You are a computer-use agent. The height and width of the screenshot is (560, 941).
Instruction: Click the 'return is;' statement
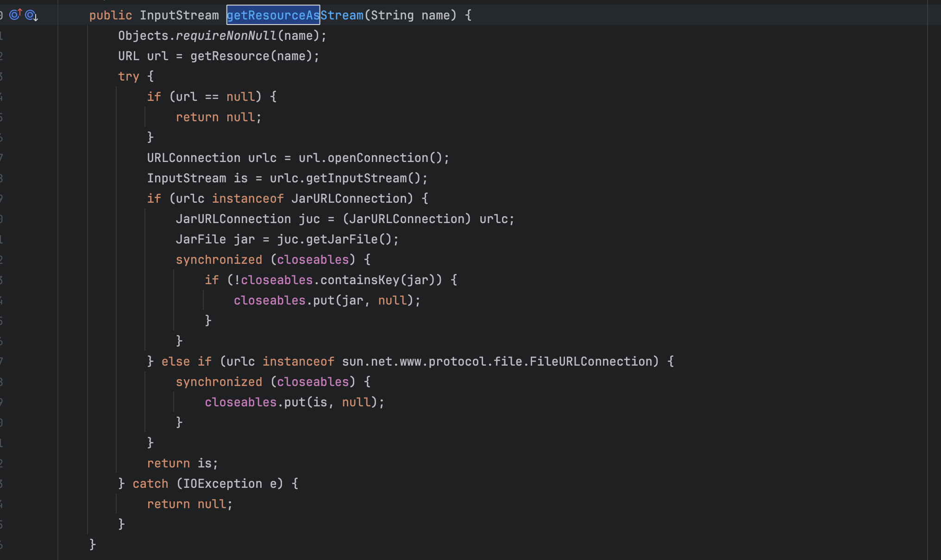182,463
